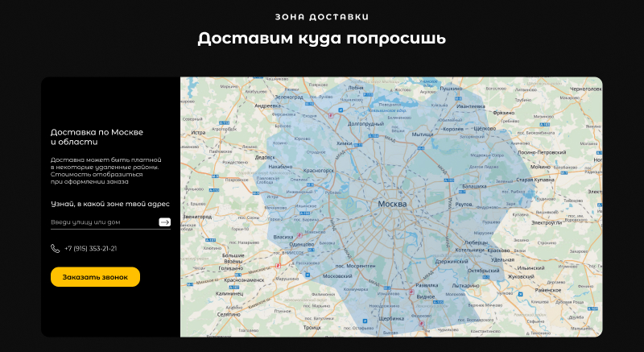Screen dimensions: 644x352
Task: Click 'Звенигород' label on the map
Action: click(x=197, y=217)
